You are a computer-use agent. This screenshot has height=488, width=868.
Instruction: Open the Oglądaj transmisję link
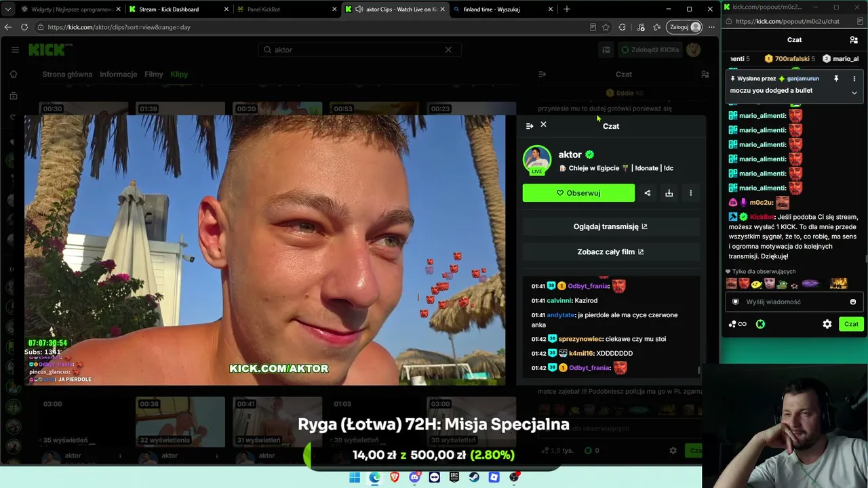(610, 226)
